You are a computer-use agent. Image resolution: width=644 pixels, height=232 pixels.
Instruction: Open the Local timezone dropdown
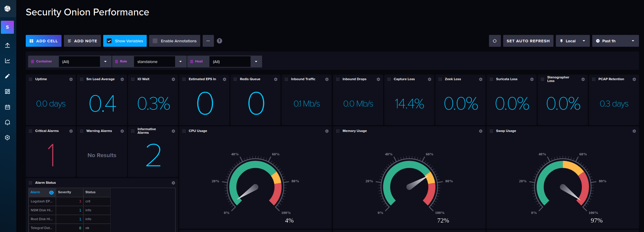[573, 41]
